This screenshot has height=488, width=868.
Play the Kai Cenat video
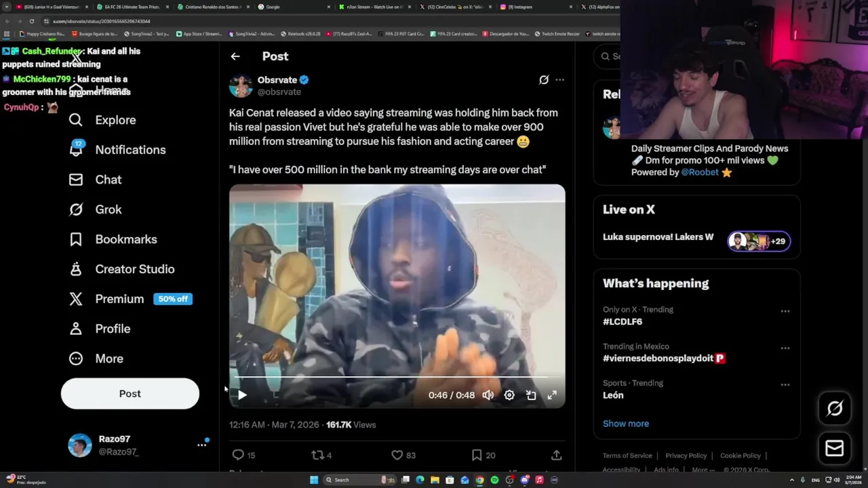pos(242,395)
